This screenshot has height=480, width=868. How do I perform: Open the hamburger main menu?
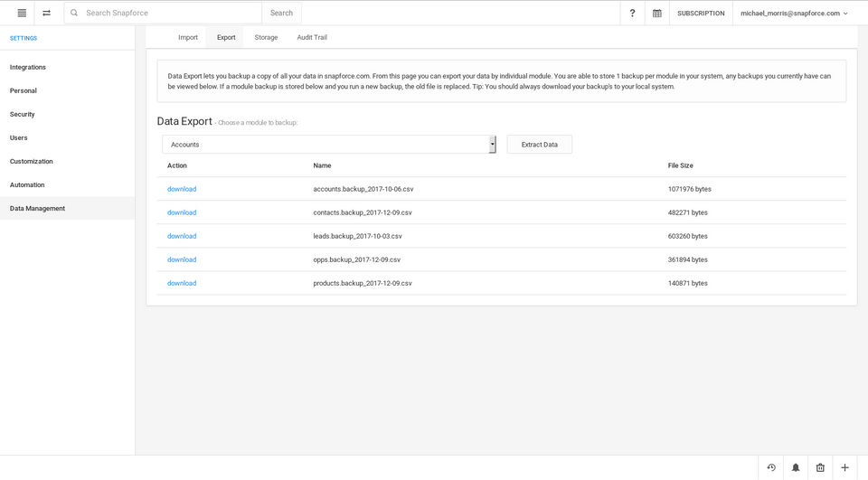tap(22, 13)
